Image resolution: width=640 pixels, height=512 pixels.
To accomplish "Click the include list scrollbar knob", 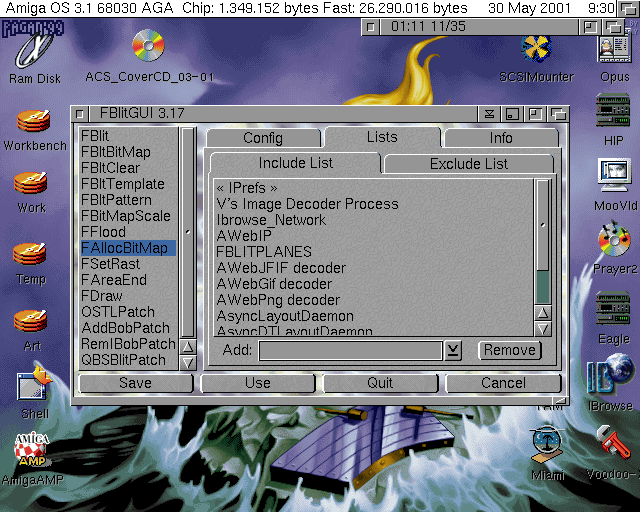I will 543,225.
